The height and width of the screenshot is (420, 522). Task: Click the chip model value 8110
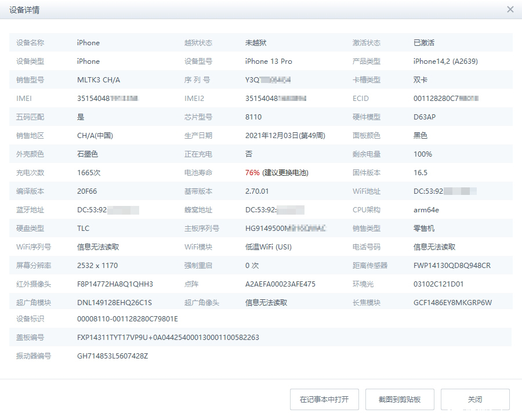coord(253,117)
